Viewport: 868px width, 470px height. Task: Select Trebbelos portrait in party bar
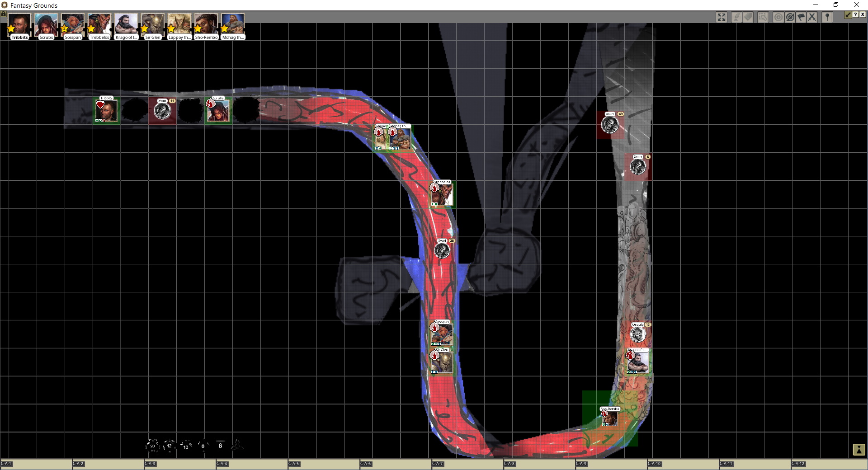[99, 26]
